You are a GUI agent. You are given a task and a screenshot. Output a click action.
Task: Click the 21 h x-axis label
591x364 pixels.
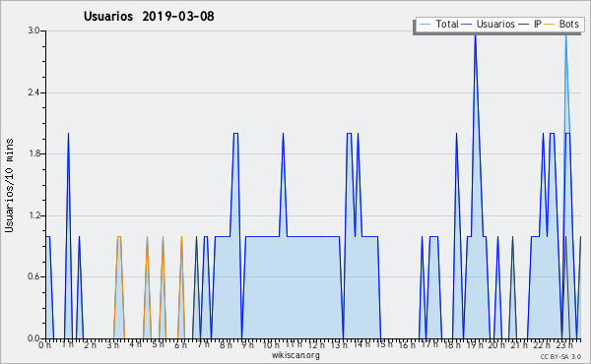tap(520, 345)
